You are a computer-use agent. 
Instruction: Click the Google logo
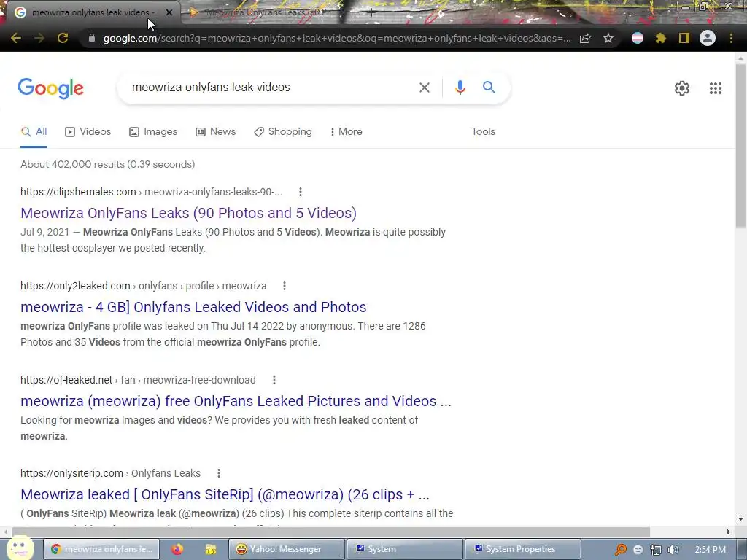coord(50,88)
